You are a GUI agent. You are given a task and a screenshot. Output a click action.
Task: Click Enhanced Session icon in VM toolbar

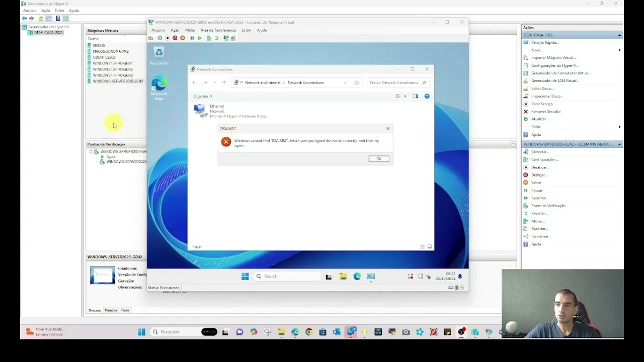(x=226, y=38)
